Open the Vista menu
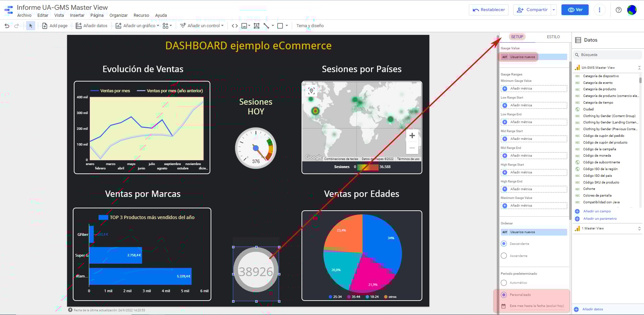Screen dimensions: 644x315 click(x=59, y=15)
